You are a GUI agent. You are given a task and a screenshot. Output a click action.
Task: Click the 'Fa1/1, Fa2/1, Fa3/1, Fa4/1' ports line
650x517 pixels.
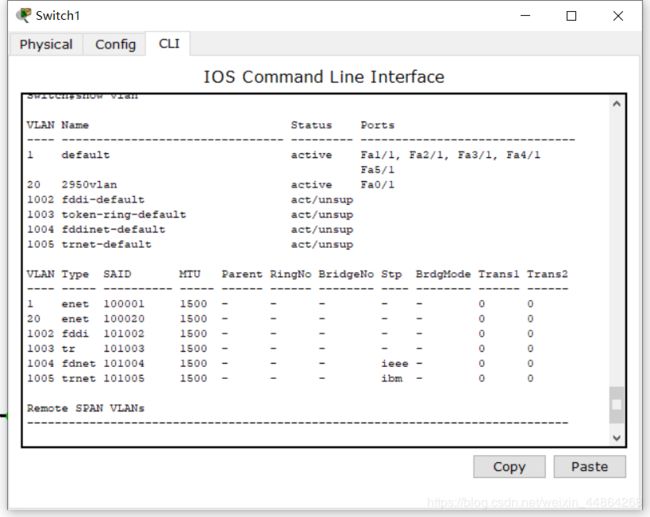pyautogui.click(x=450, y=155)
